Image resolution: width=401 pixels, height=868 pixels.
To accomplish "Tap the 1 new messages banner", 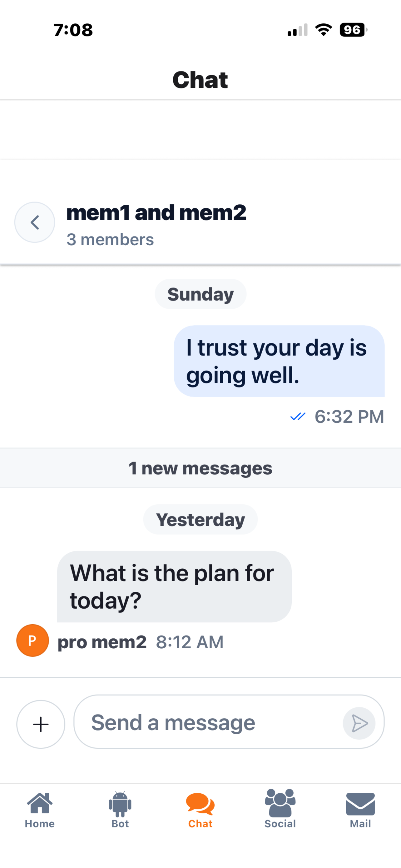I will click(200, 468).
